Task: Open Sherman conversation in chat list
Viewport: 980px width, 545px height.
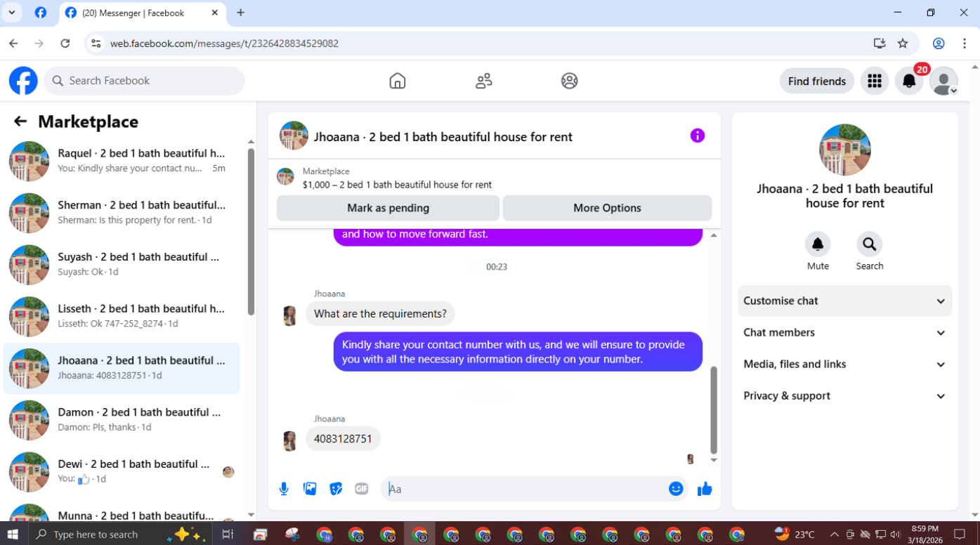Action: (122, 213)
